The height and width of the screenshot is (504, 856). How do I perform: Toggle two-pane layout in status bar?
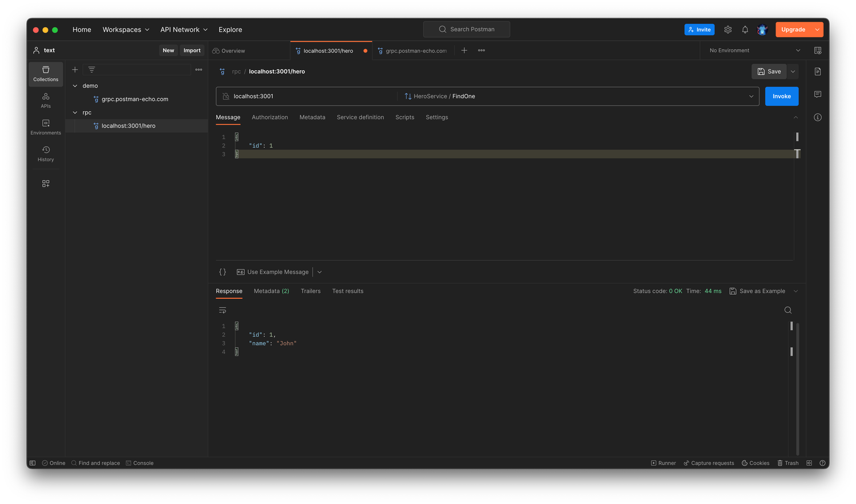pyautogui.click(x=809, y=463)
